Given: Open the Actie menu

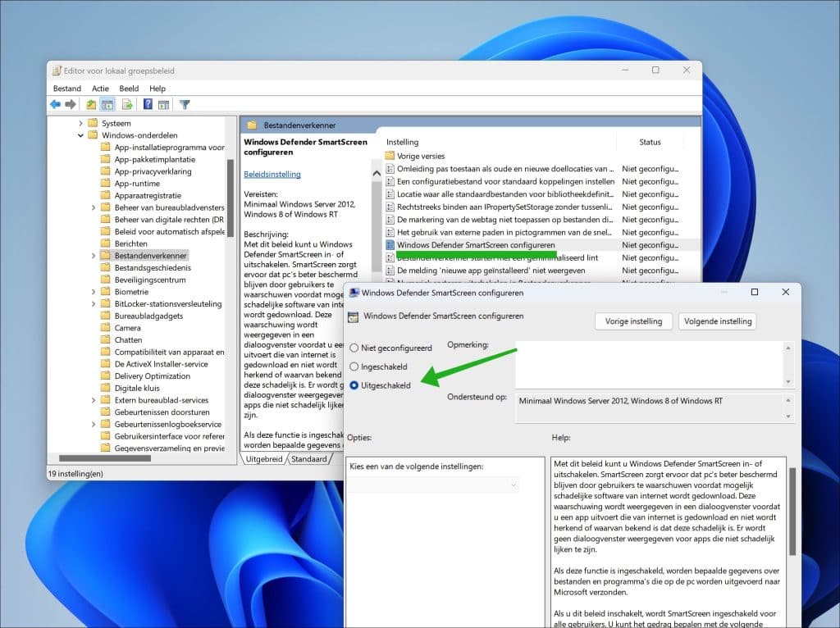Looking at the screenshot, I should tap(100, 88).
